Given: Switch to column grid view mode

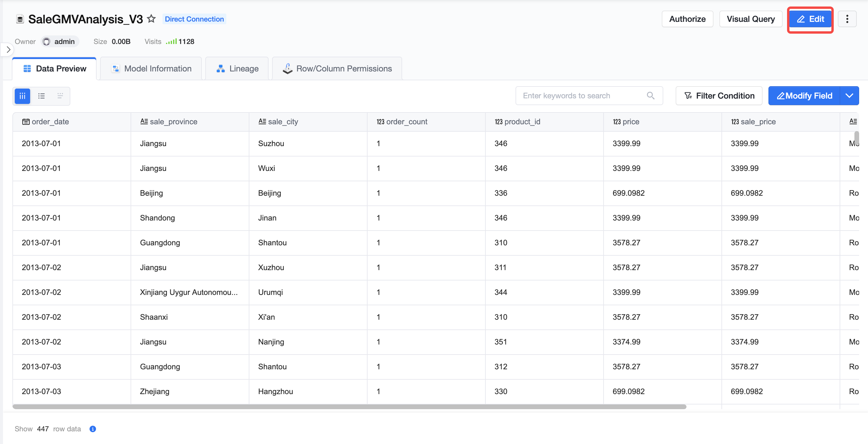Looking at the screenshot, I should pos(22,96).
